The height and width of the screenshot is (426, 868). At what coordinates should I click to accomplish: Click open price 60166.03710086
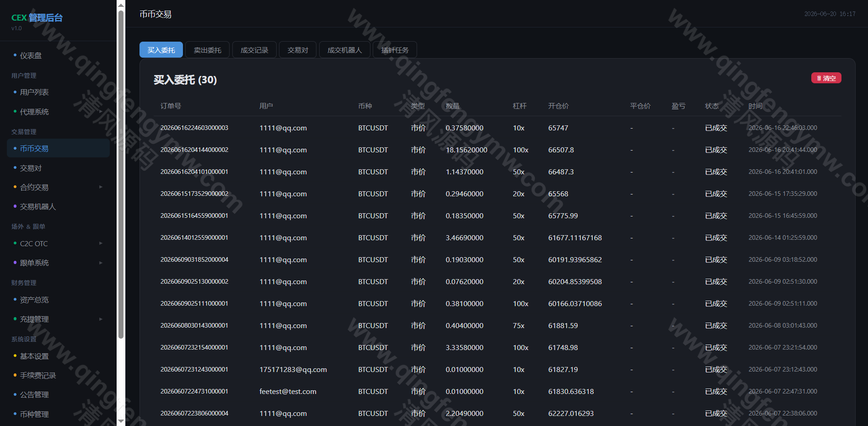[x=575, y=303]
